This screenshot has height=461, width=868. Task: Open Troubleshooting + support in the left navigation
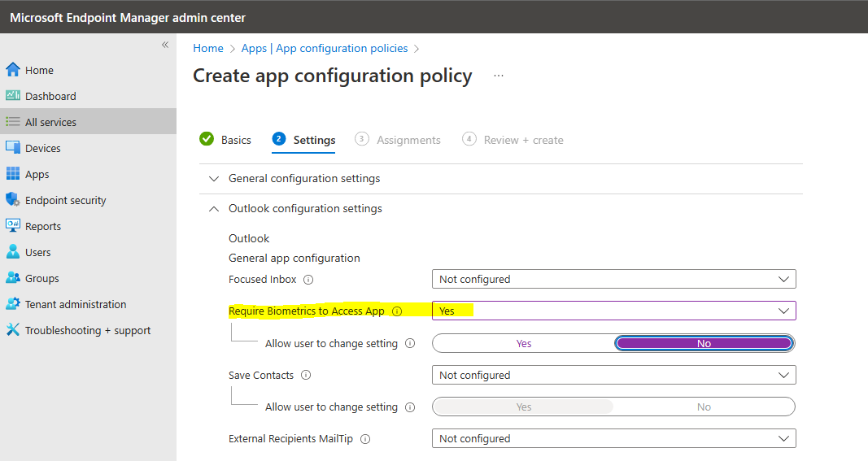(88, 330)
